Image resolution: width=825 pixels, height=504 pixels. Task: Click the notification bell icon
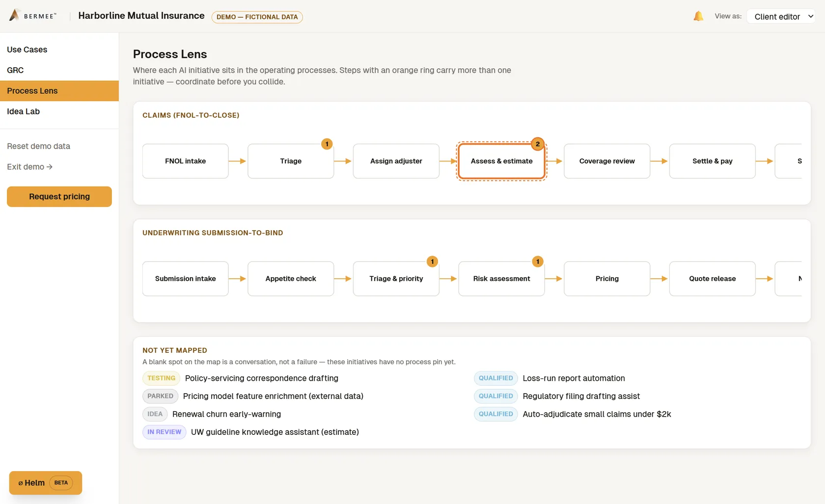(x=698, y=16)
